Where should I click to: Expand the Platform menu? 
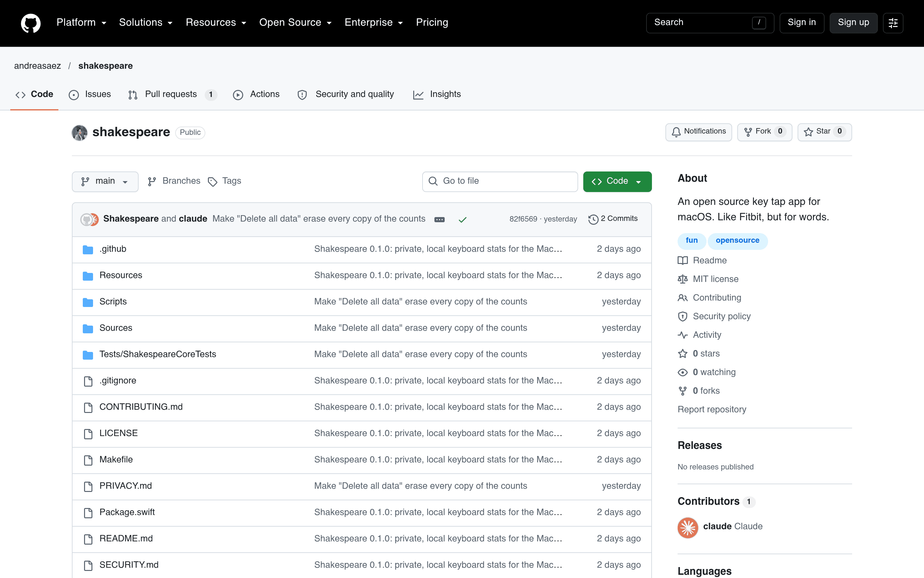point(81,22)
